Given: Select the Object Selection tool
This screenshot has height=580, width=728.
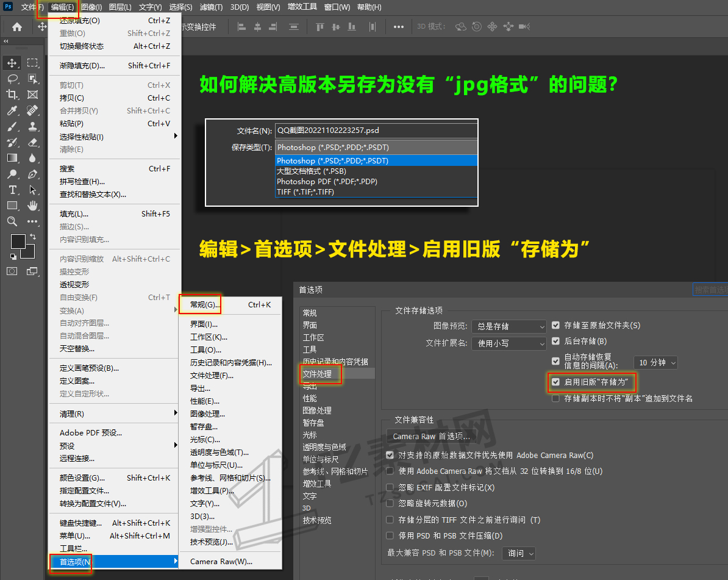Looking at the screenshot, I should pos(32,79).
